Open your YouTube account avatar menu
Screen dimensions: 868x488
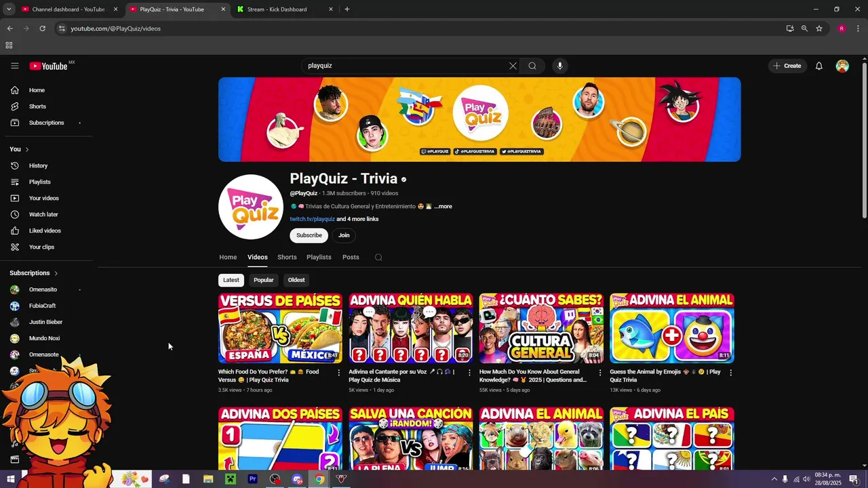click(842, 66)
